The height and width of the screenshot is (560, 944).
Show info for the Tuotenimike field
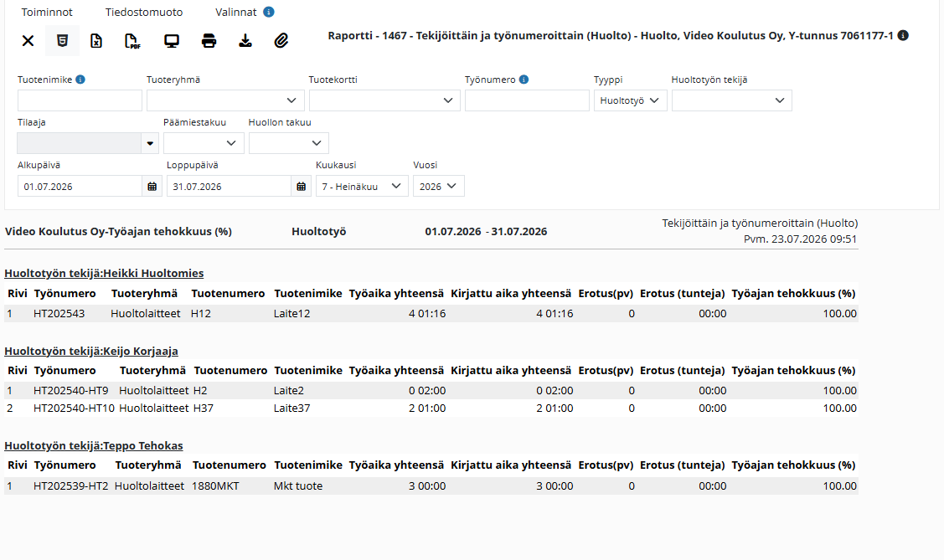click(x=80, y=80)
